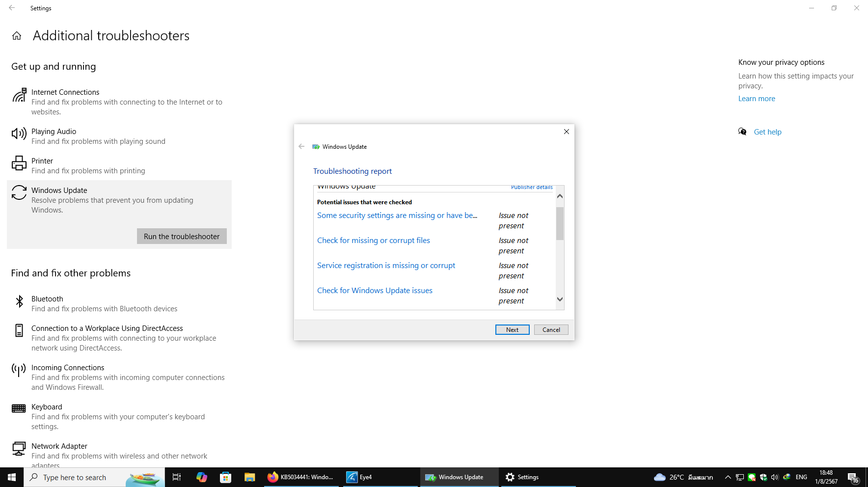This screenshot has width=868, height=487.
Task: Select the Printer troubleshooter icon
Action: (19, 163)
